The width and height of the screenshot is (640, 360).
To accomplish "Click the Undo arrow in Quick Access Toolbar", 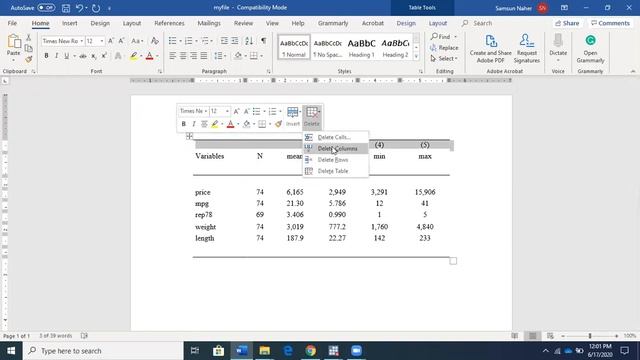I will tap(79, 8).
